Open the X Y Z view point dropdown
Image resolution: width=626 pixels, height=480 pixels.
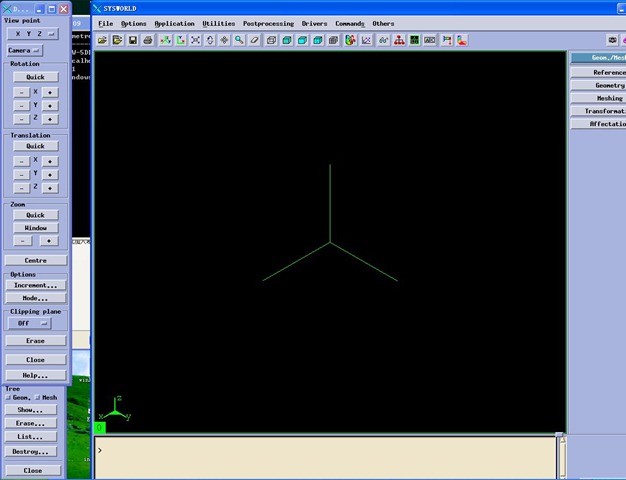pos(35,33)
